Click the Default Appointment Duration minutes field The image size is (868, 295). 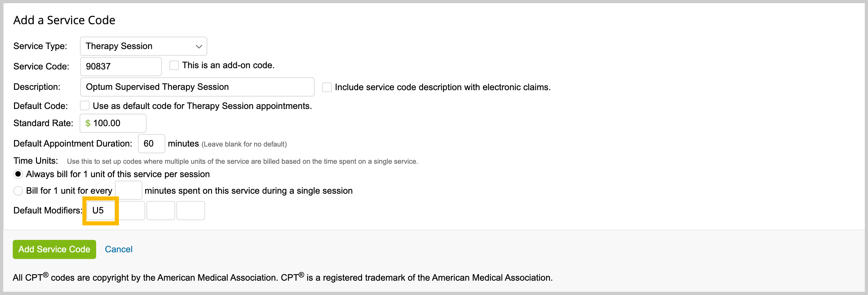point(151,144)
